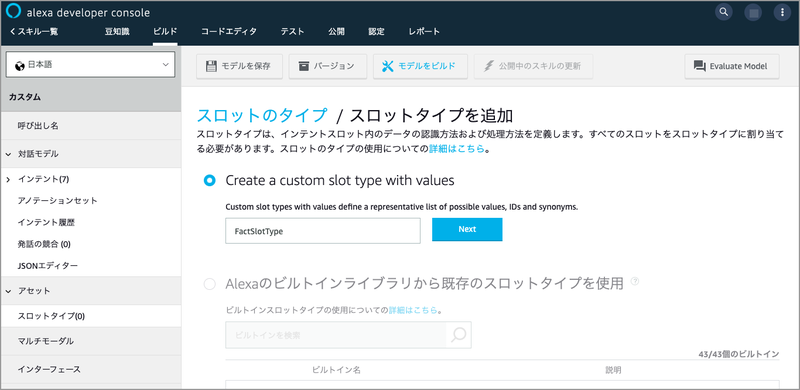This screenshot has width=800, height=390.
Task: Switch to the ビルド tab
Action: pyautogui.click(x=165, y=32)
